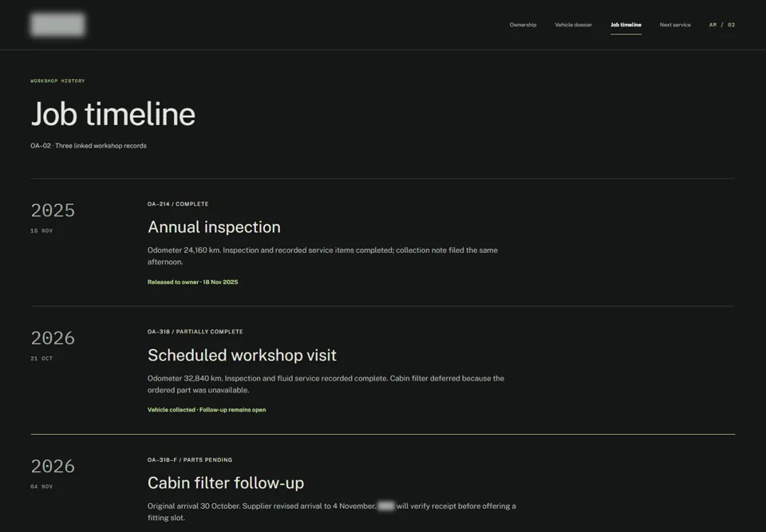766x532 pixels.
Task: Click 'Vehicle collected · Follow-up remains open' note
Action: (207, 410)
